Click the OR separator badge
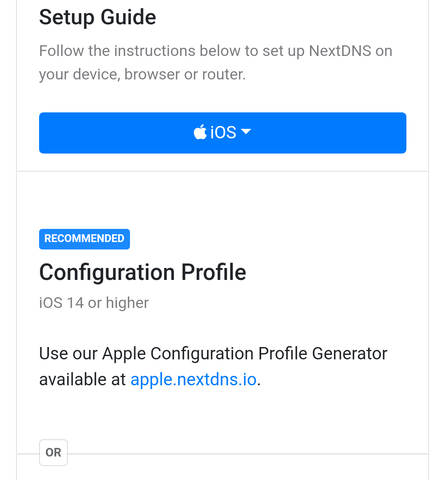Viewport: 436px width, 480px height. (x=53, y=452)
